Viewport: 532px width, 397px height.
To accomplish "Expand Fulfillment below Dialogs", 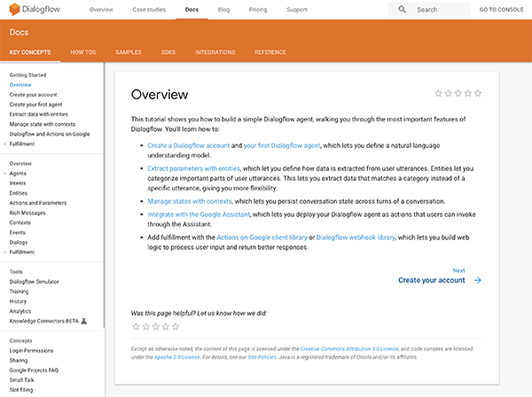I will [x=4, y=253].
